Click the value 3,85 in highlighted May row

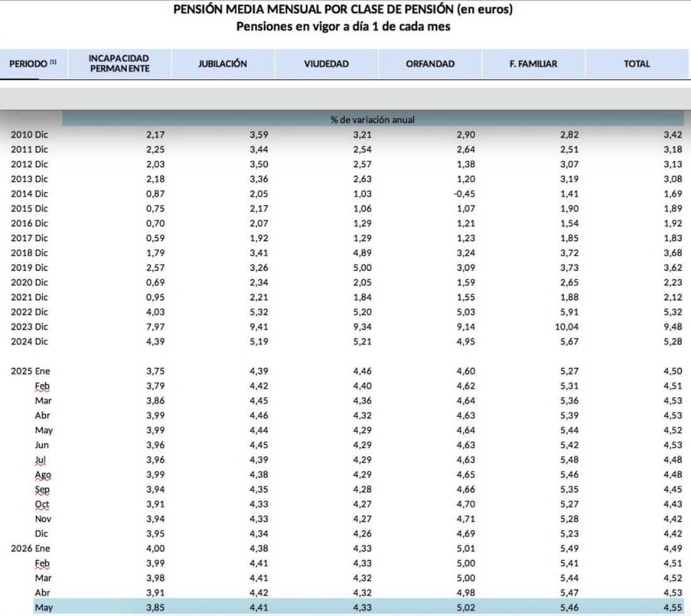[155, 608]
